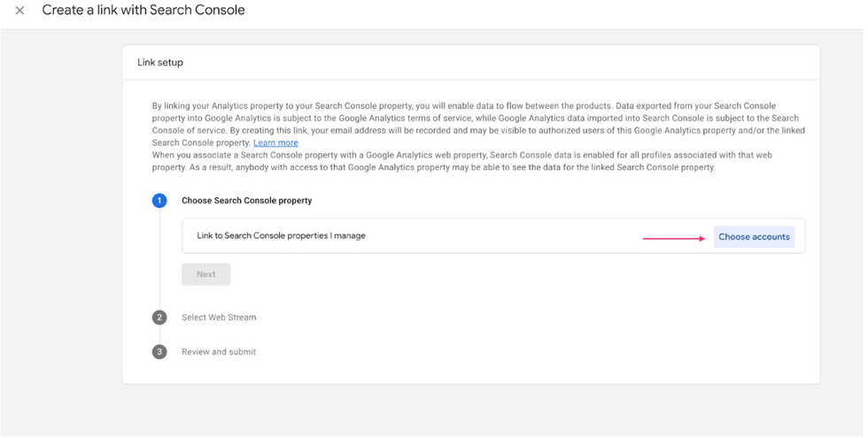Screen dimensions: 868x438
Task: Click the greyed-out Next button
Action: click(206, 274)
